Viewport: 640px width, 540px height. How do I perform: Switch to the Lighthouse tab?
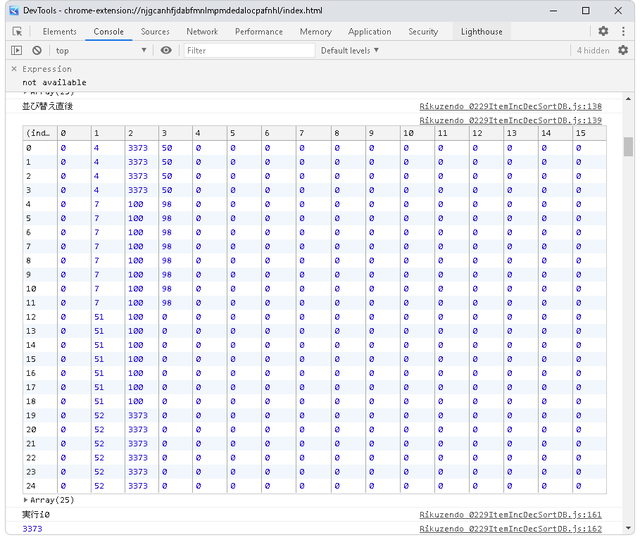[482, 31]
